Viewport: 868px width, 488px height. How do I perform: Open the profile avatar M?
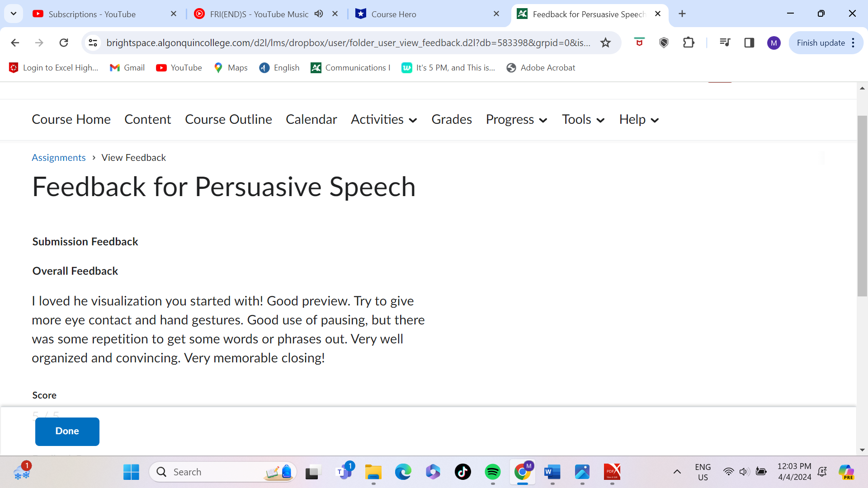tap(774, 42)
